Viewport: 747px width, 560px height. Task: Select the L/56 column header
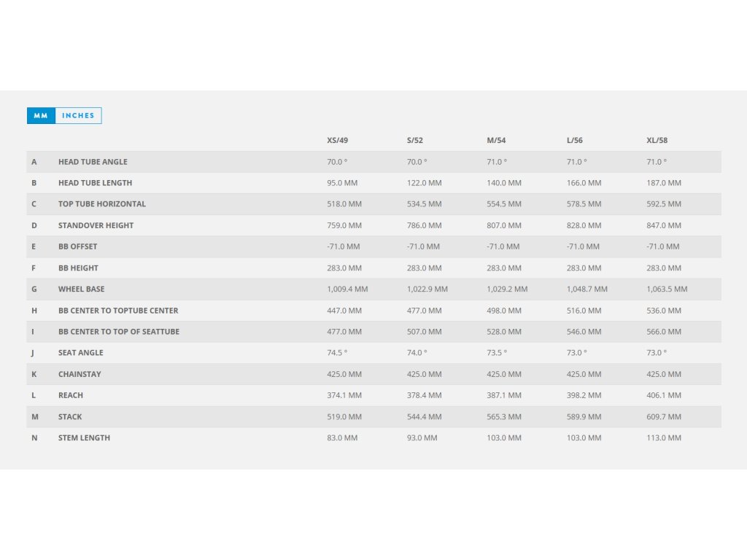click(x=575, y=141)
